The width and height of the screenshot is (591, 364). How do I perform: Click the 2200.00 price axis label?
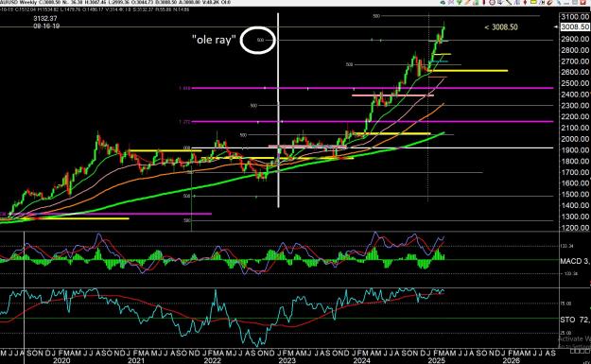pos(575,116)
